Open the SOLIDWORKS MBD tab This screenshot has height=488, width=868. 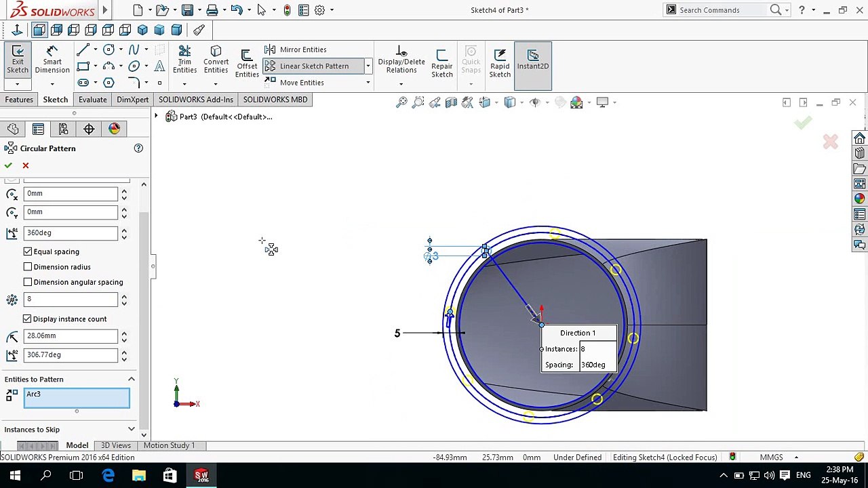(x=275, y=100)
